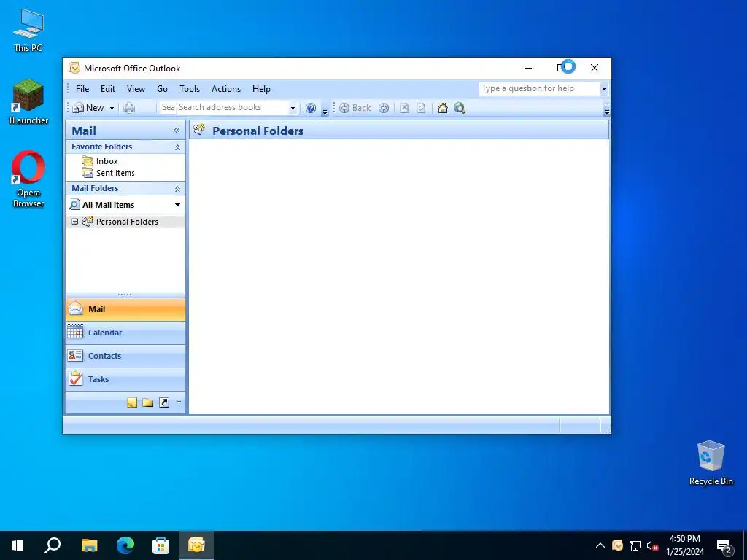
Task: Select Personal Folders in folder tree
Action: pyautogui.click(x=127, y=222)
